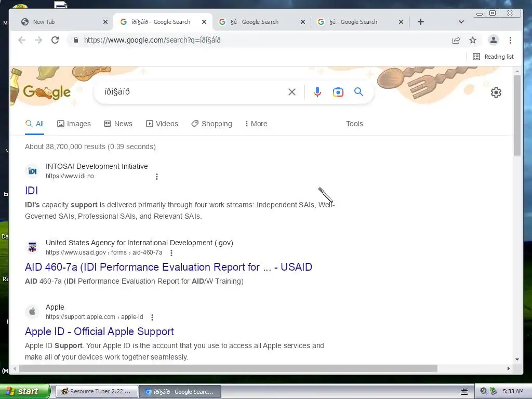532x399 pixels.
Task: Click the vertical scrollbar thumb
Action: coord(517,115)
